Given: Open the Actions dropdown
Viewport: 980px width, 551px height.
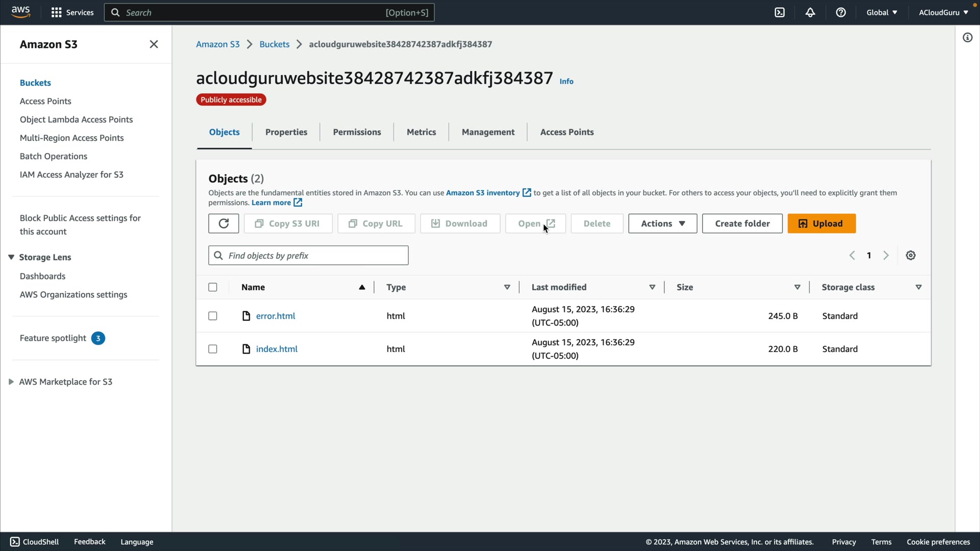Looking at the screenshot, I should coord(662,223).
